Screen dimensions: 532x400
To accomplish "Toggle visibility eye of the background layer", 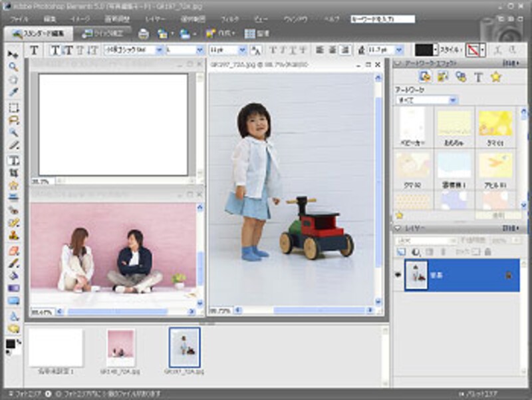I will click(398, 274).
